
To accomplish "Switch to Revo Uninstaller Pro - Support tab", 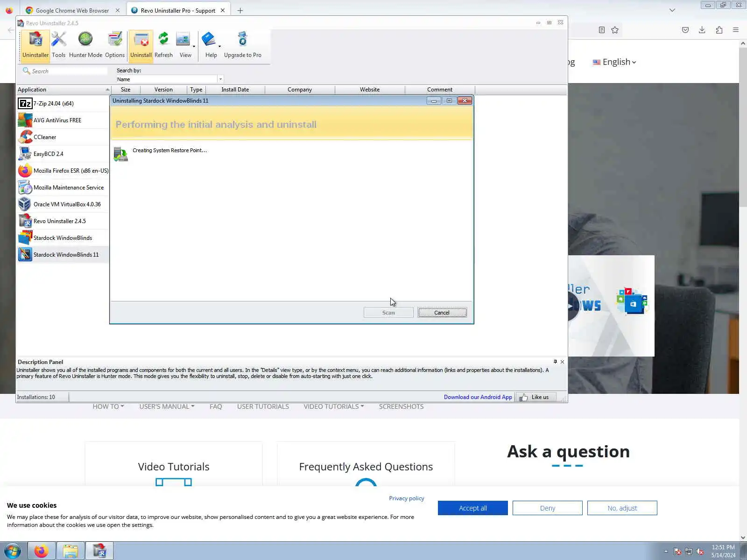I will (x=178, y=10).
